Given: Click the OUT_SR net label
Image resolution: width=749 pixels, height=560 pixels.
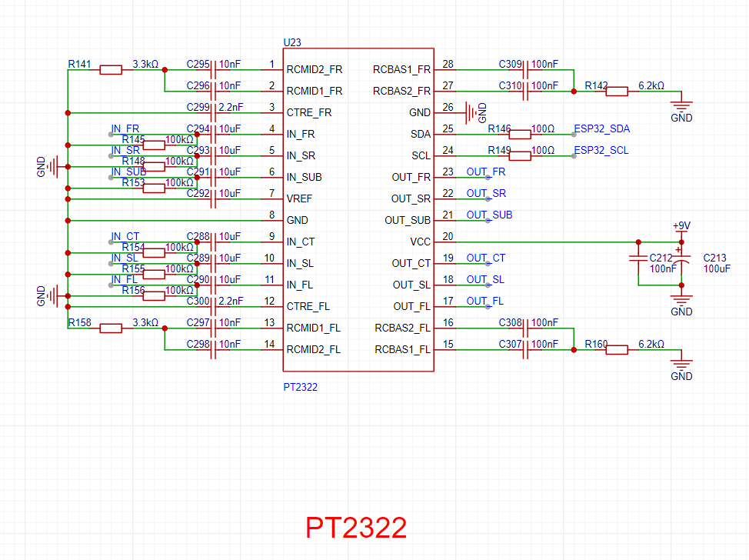Looking at the screenshot, I should click(x=486, y=194).
